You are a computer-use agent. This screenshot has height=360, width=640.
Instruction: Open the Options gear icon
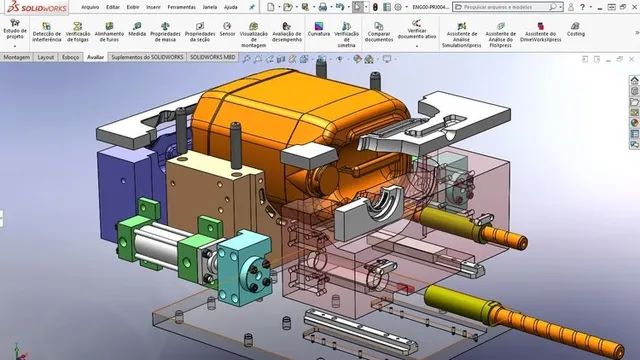398,7
